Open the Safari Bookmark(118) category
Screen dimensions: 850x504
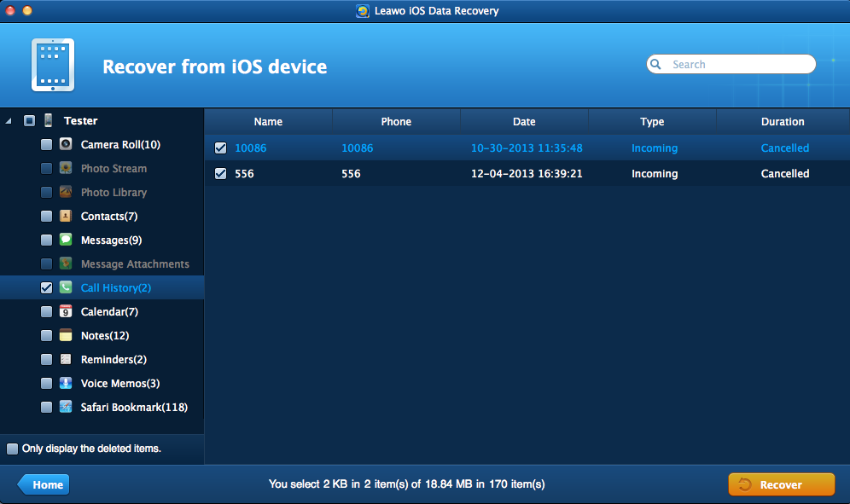134,407
